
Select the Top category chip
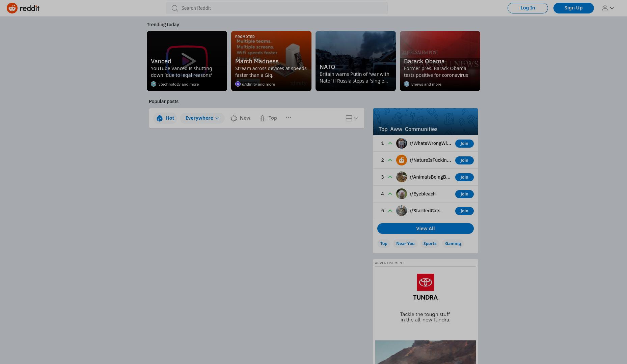(384, 244)
